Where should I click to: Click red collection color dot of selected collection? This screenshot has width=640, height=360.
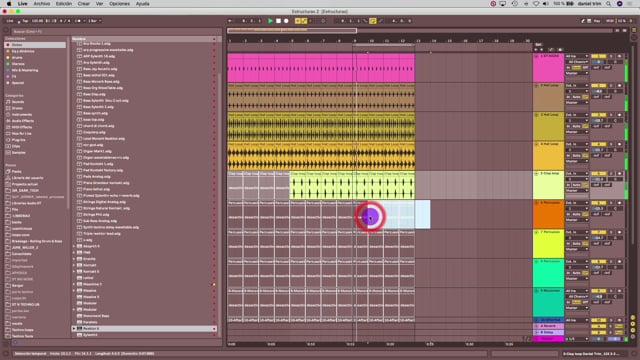click(8, 45)
